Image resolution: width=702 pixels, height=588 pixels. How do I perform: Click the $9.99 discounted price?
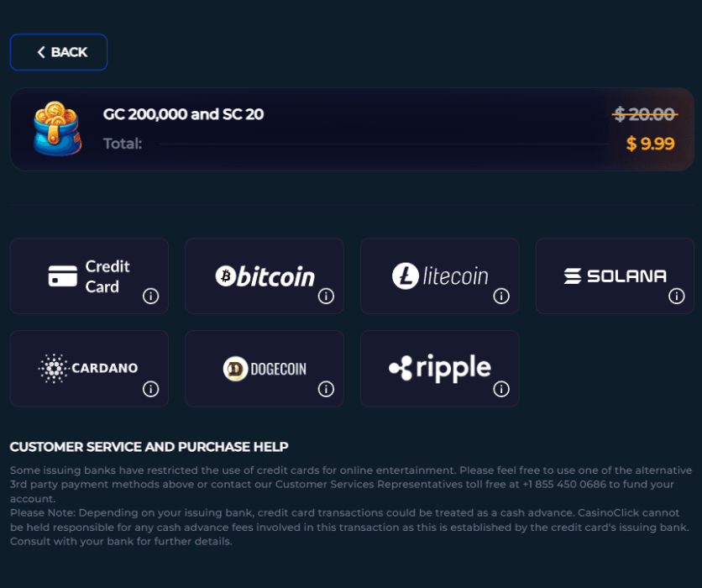(x=650, y=144)
